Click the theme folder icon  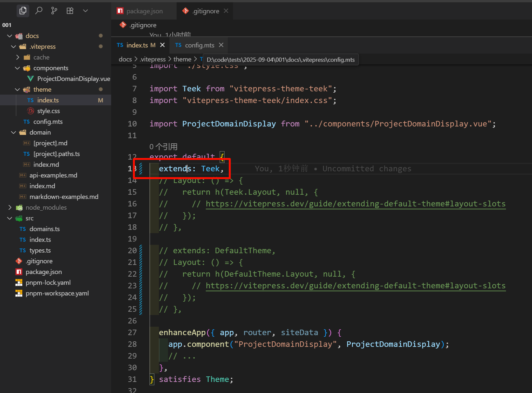tap(27, 89)
